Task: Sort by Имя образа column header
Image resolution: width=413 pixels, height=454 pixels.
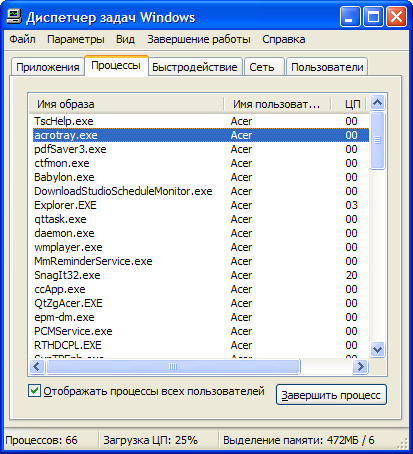Action: click(x=126, y=104)
